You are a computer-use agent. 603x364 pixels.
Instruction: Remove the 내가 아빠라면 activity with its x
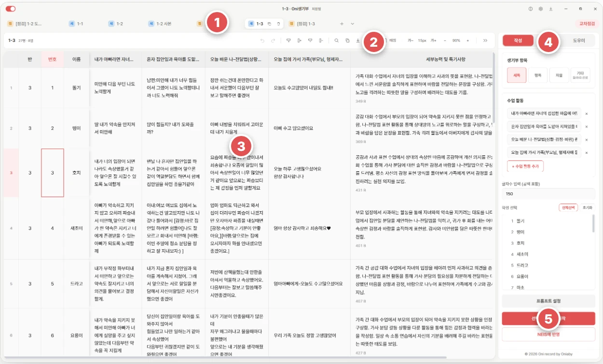587,114
